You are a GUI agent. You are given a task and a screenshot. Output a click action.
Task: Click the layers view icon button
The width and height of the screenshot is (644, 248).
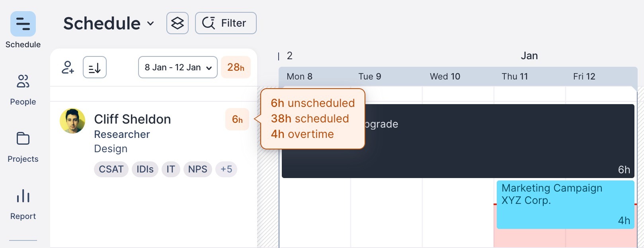click(178, 23)
